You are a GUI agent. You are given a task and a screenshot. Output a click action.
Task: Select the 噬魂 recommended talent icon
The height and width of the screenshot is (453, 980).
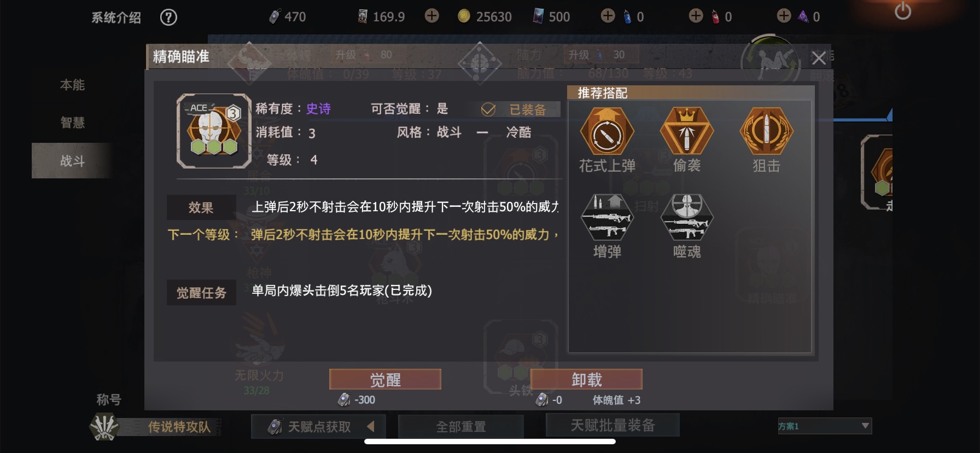[687, 217]
